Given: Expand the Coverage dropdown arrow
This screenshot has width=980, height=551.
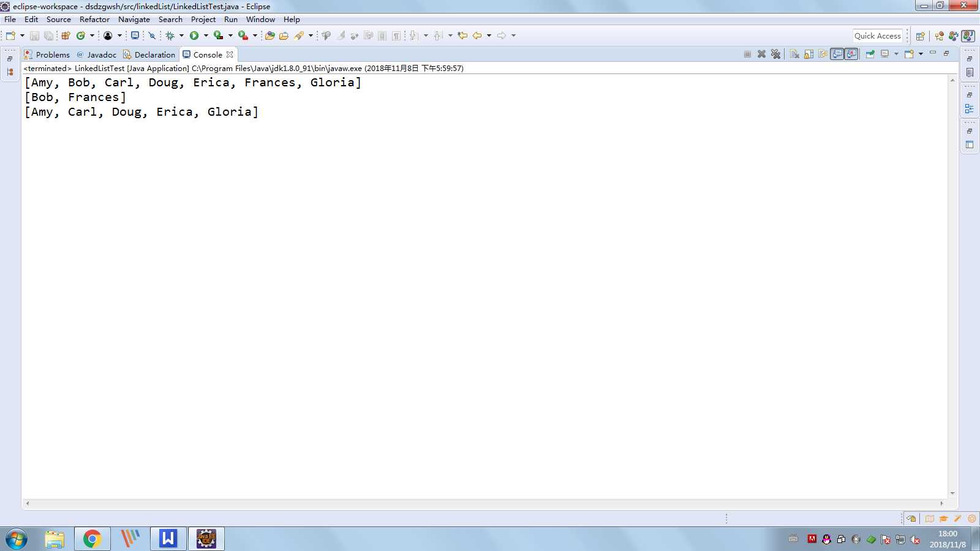Looking at the screenshot, I should (x=230, y=36).
